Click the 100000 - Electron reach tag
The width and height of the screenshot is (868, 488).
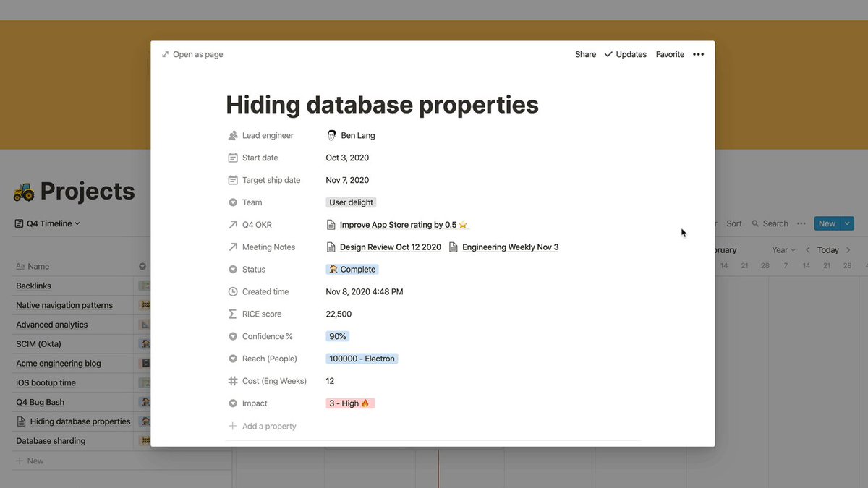[362, 359]
